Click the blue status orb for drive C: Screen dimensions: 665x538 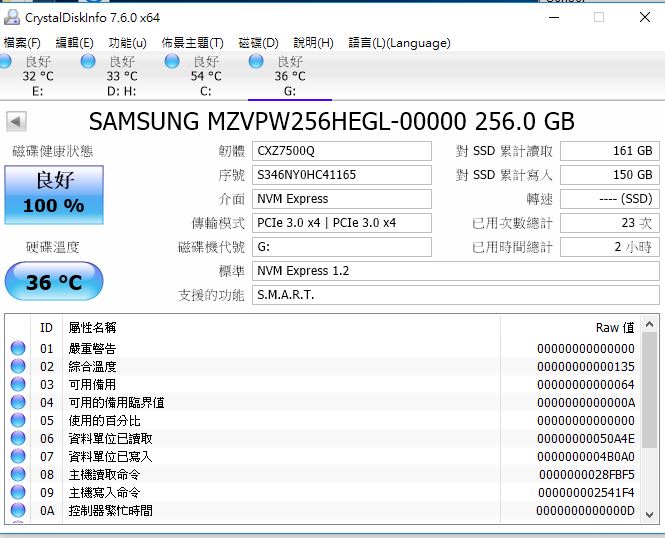172,61
